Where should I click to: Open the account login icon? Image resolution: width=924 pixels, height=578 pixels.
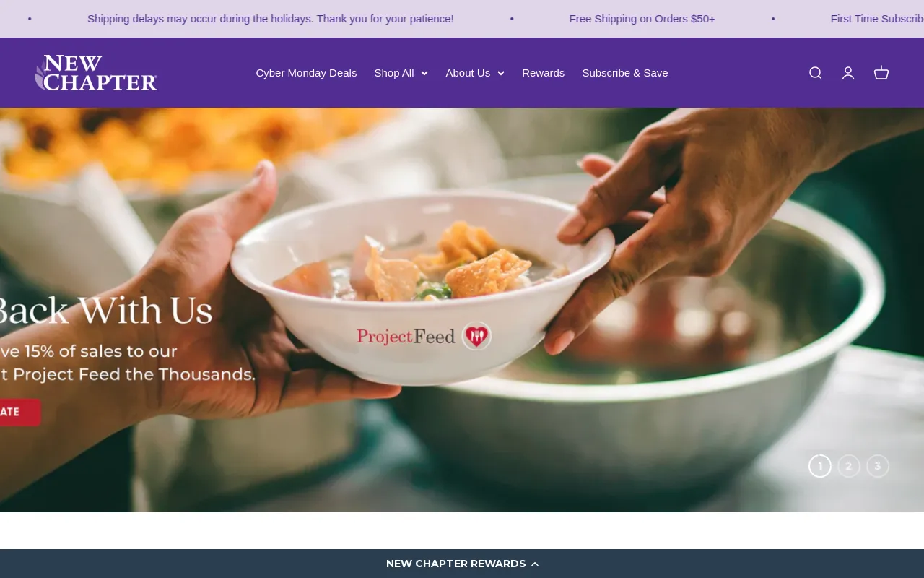pyautogui.click(x=848, y=73)
